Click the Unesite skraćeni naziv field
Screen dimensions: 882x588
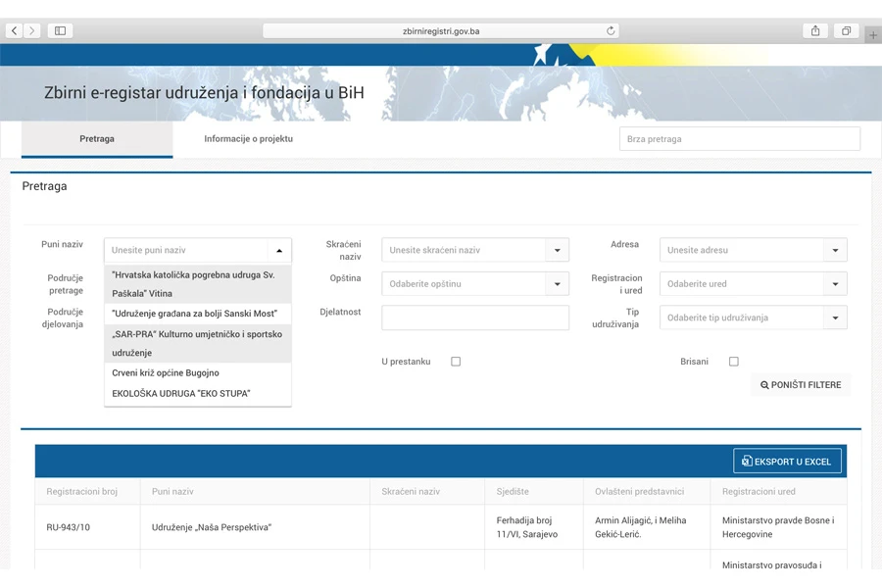point(464,251)
